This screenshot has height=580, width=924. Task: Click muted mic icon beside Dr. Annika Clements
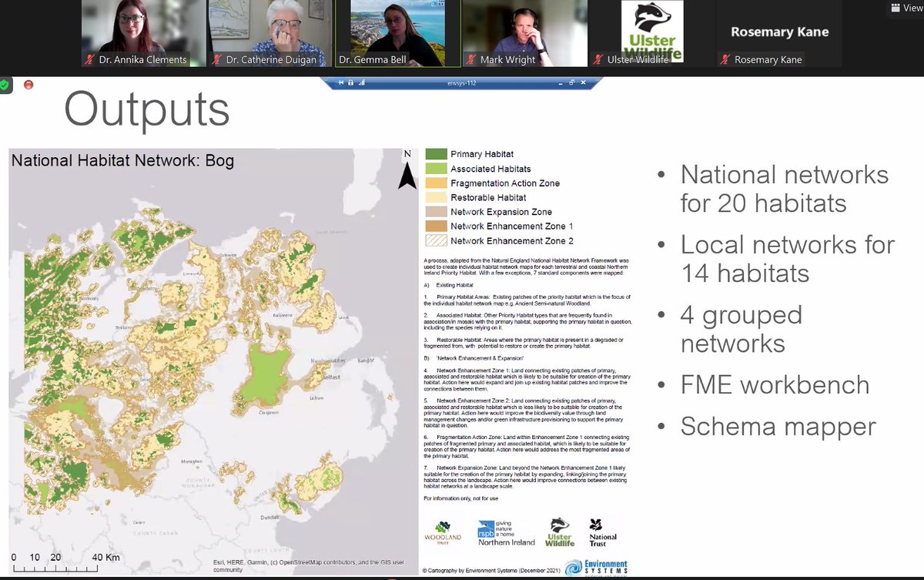pos(88,59)
